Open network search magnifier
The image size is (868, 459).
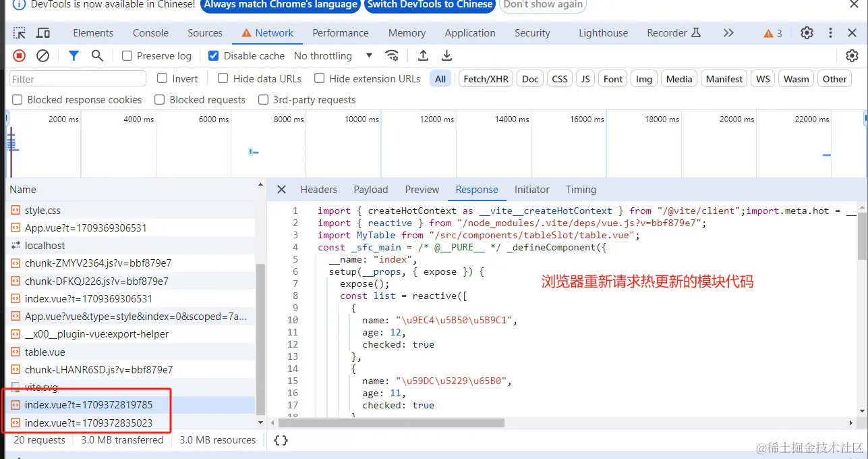97,56
